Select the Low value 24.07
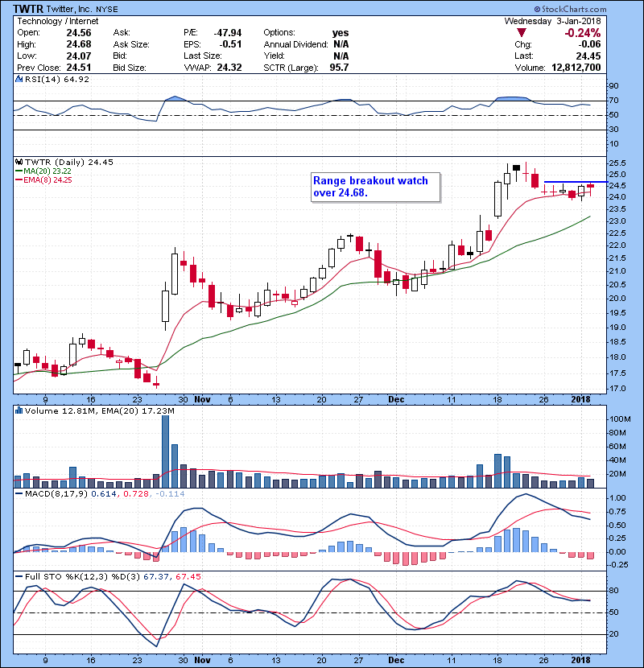 coord(79,56)
